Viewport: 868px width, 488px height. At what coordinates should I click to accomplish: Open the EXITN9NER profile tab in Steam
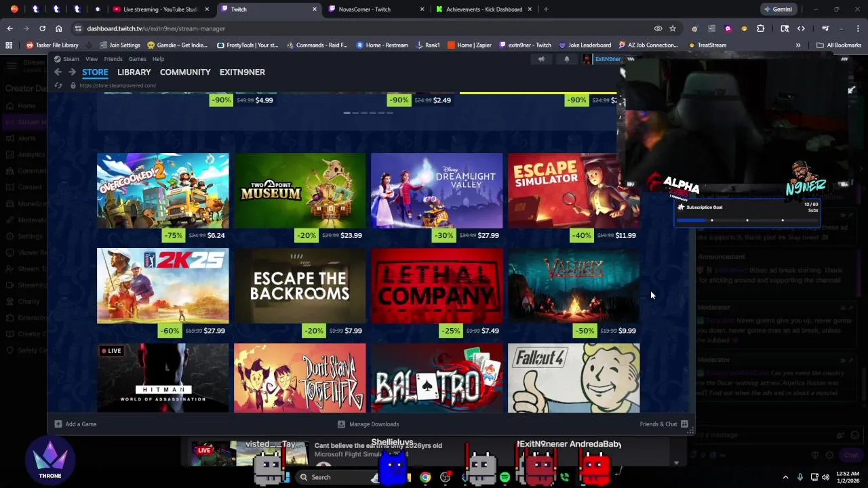(x=242, y=72)
